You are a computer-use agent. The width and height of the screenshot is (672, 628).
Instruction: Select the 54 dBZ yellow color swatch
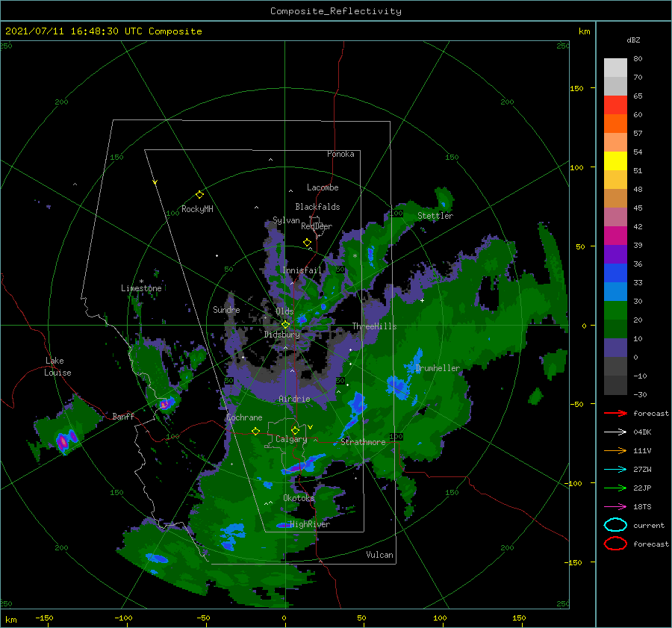click(x=615, y=161)
